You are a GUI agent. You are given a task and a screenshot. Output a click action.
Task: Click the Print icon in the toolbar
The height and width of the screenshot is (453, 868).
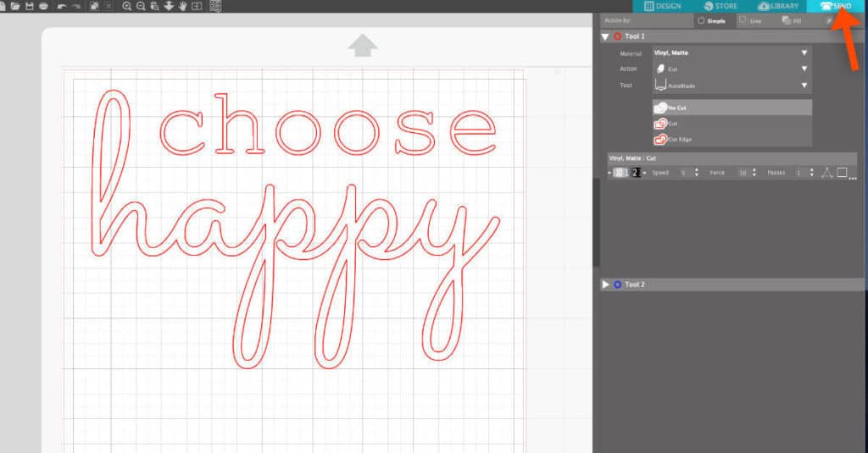[44, 6]
